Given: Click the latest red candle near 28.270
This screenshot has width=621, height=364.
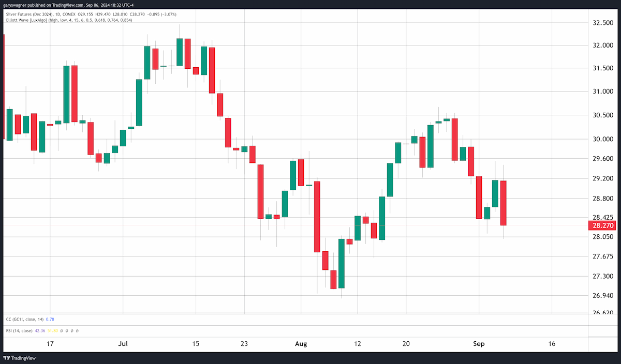Looking at the screenshot, I should pyautogui.click(x=503, y=203).
